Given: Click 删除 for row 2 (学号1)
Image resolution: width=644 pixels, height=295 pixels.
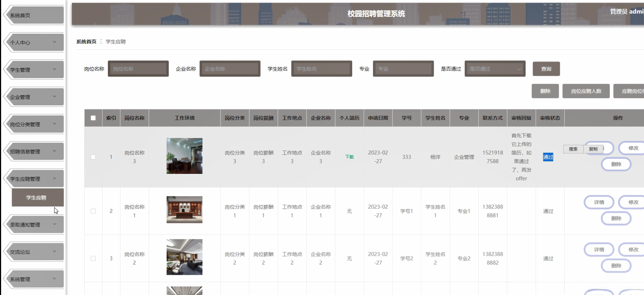Looking at the screenshot, I should (616, 219).
